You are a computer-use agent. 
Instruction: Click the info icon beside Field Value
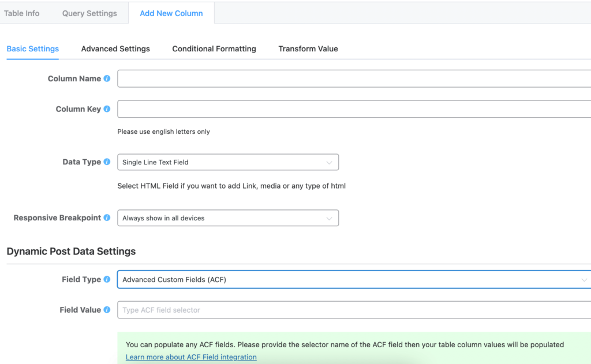click(x=107, y=310)
